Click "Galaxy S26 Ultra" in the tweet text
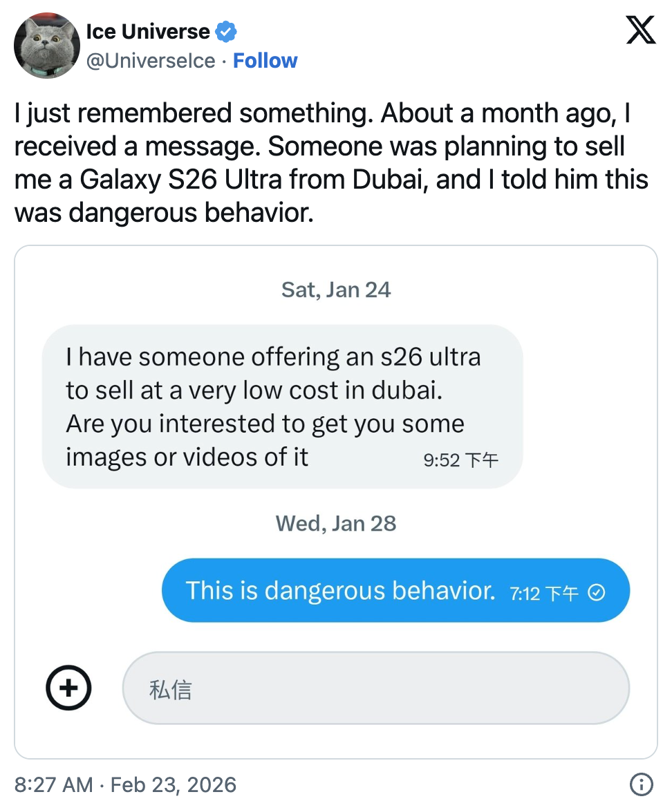Viewport: 672px width, 810px height. 183,179
